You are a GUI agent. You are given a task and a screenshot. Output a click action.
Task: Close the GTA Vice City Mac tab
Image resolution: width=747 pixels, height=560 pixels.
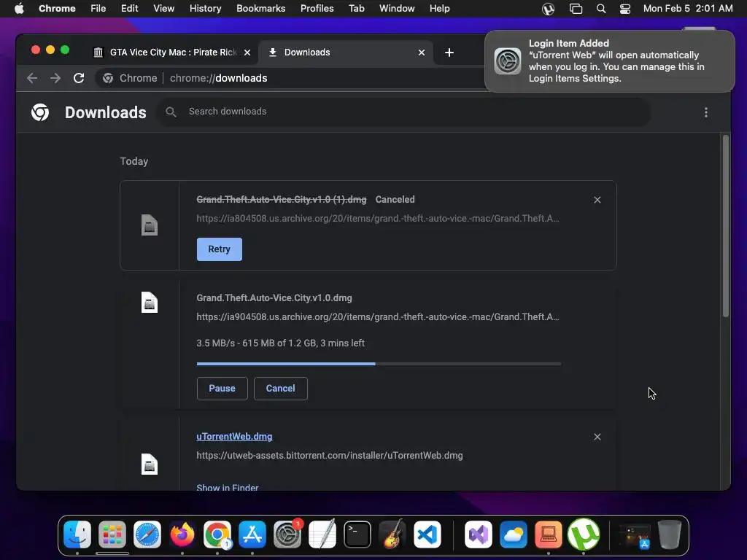tap(247, 52)
